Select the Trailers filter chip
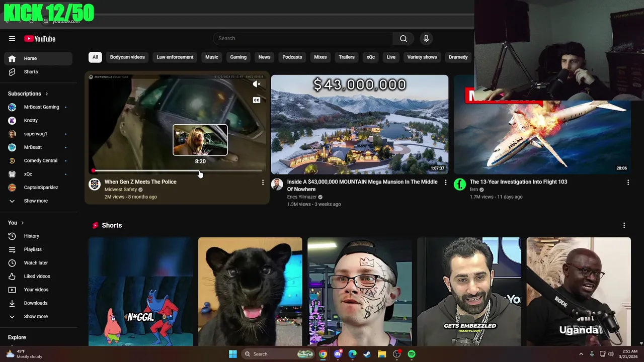644x362 pixels. 347,57
